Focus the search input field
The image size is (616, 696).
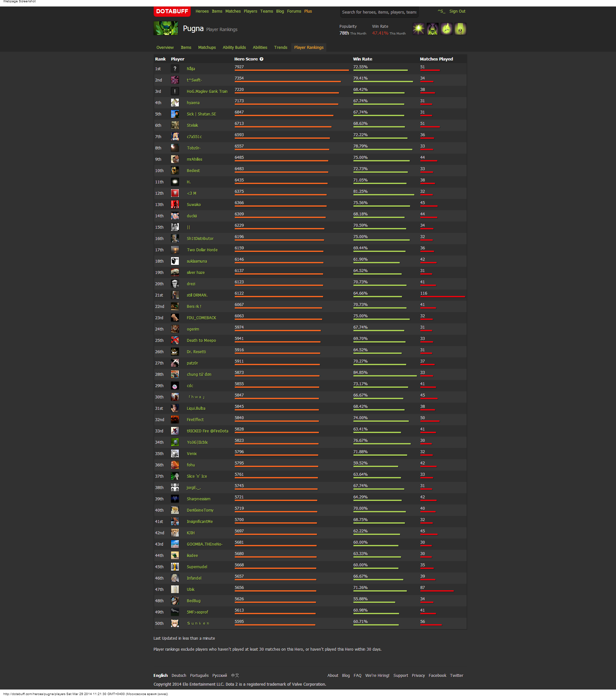pos(379,12)
